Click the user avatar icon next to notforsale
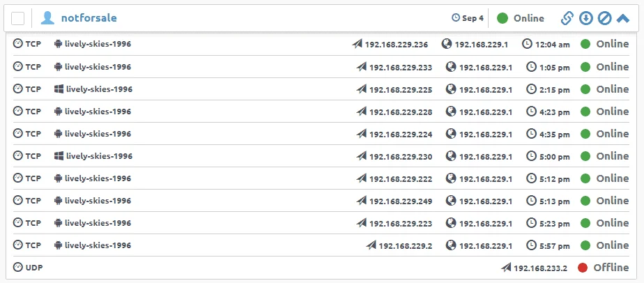Image resolution: width=644 pixels, height=283 pixels. coord(47,18)
